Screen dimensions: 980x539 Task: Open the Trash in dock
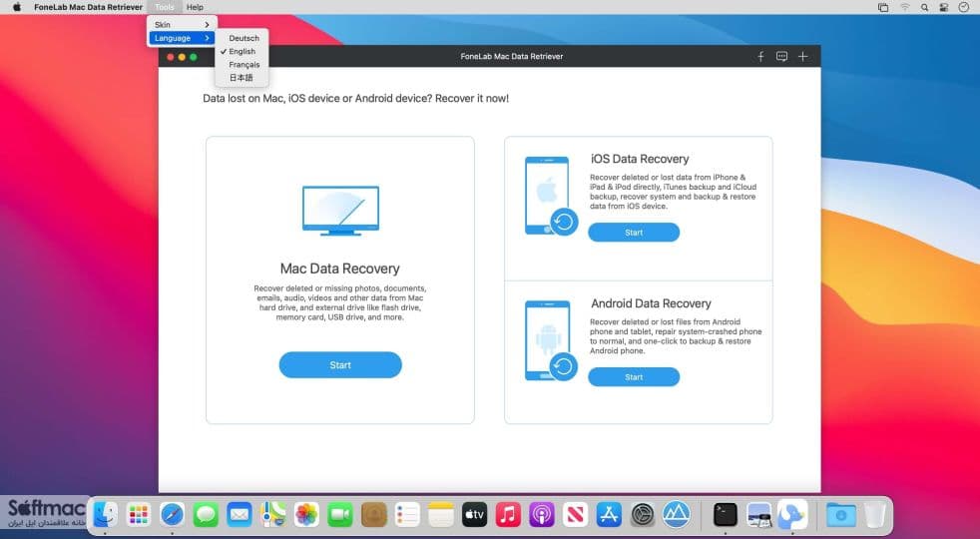875,515
